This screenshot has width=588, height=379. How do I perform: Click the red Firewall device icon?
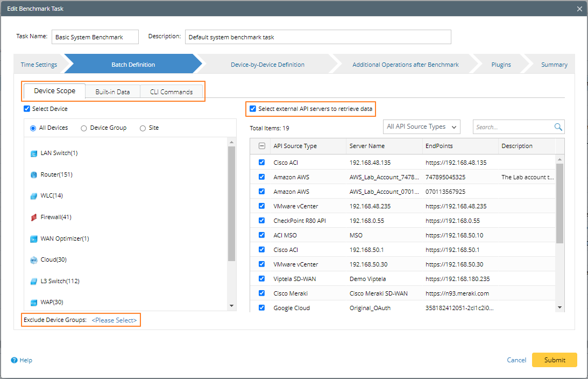[x=34, y=217]
